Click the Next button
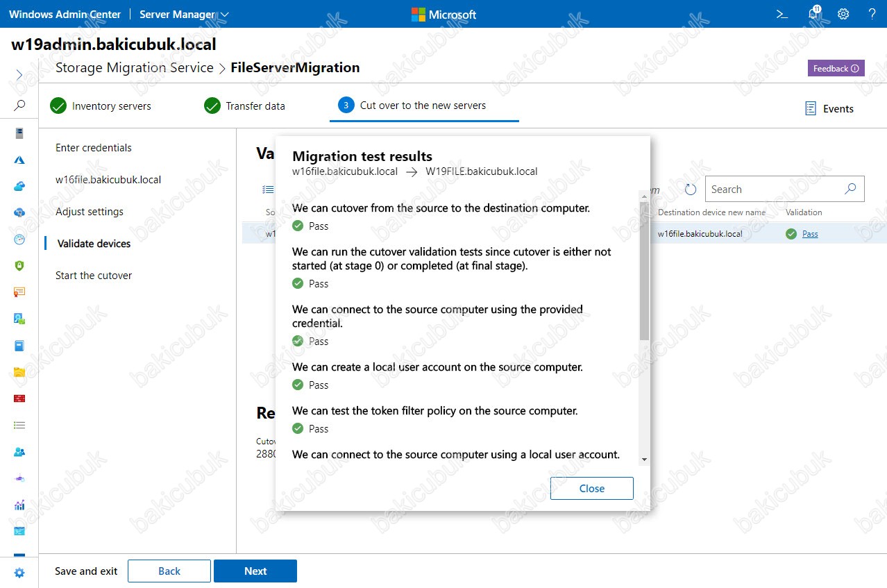Screen dimensions: 887x588 (x=255, y=571)
